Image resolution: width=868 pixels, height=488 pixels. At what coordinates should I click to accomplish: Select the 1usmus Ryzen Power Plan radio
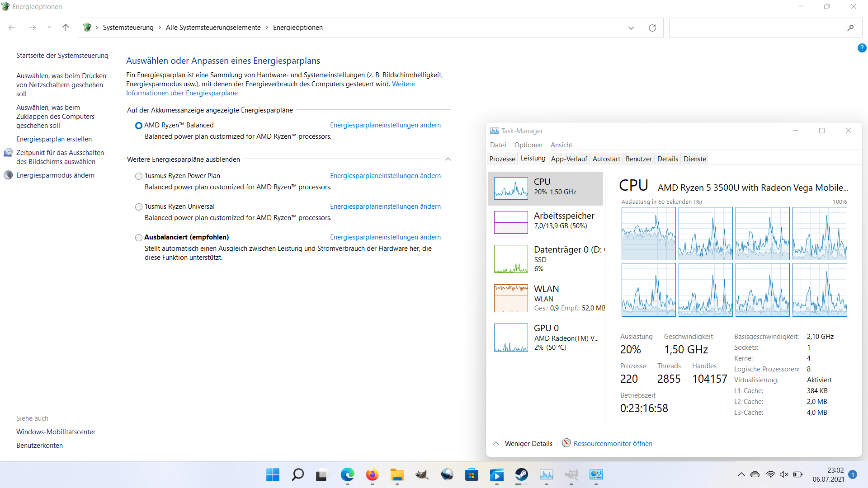click(139, 176)
